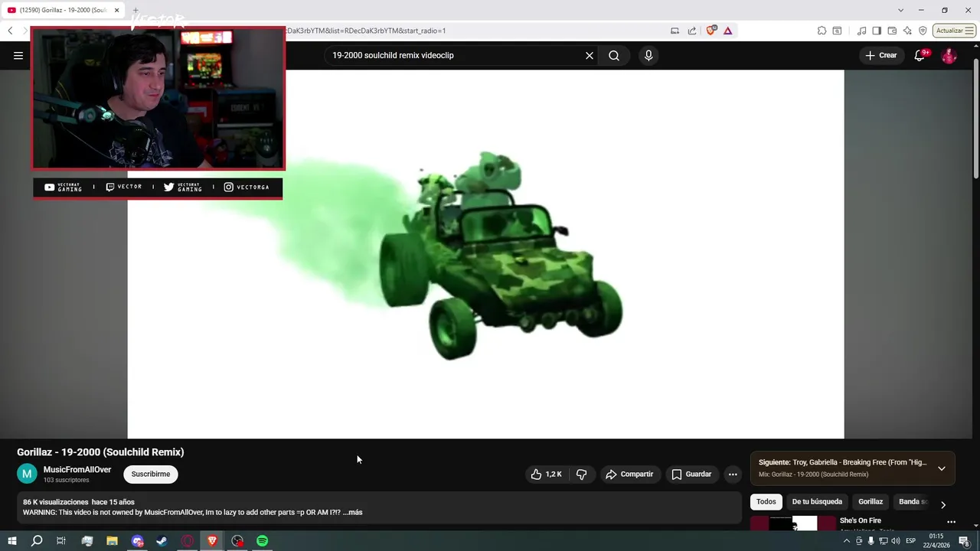The height and width of the screenshot is (551, 980).
Task: Open the YouTube hamburger guide menu
Action: tap(18, 55)
